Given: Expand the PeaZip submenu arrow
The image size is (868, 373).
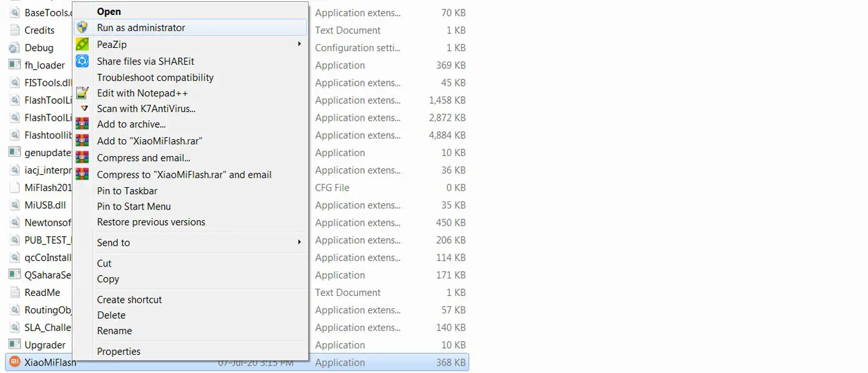Looking at the screenshot, I should coord(299,44).
